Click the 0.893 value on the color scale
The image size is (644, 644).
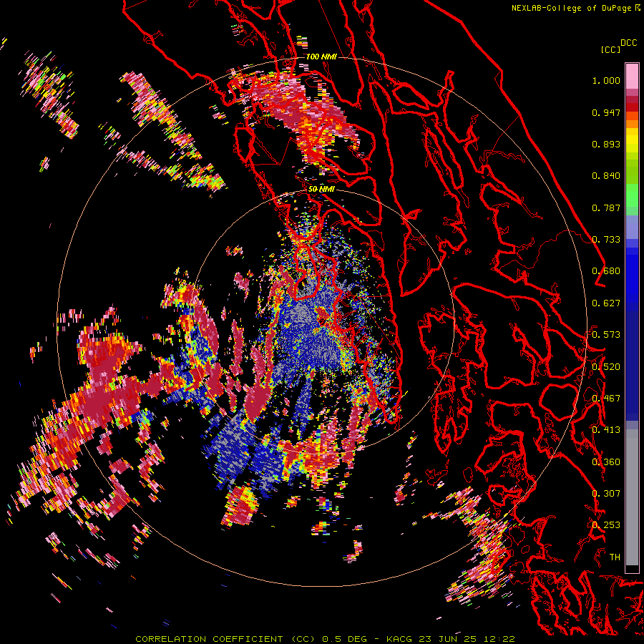(606, 144)
